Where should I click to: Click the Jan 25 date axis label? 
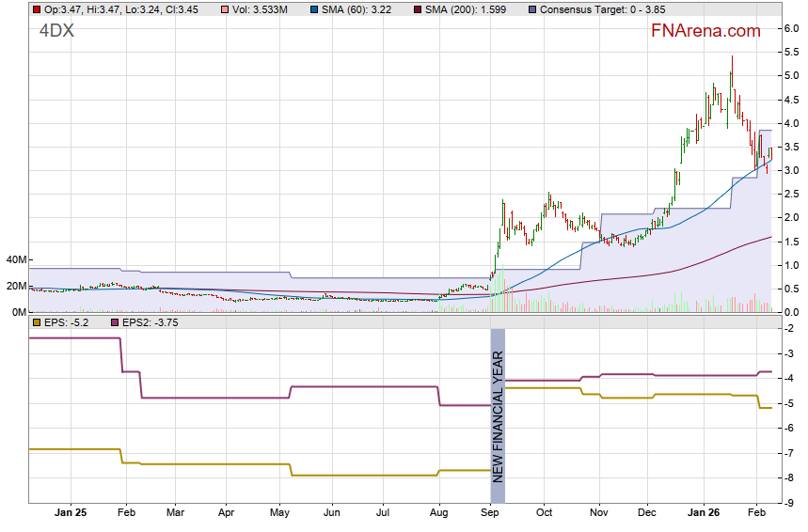click(71, 513)
